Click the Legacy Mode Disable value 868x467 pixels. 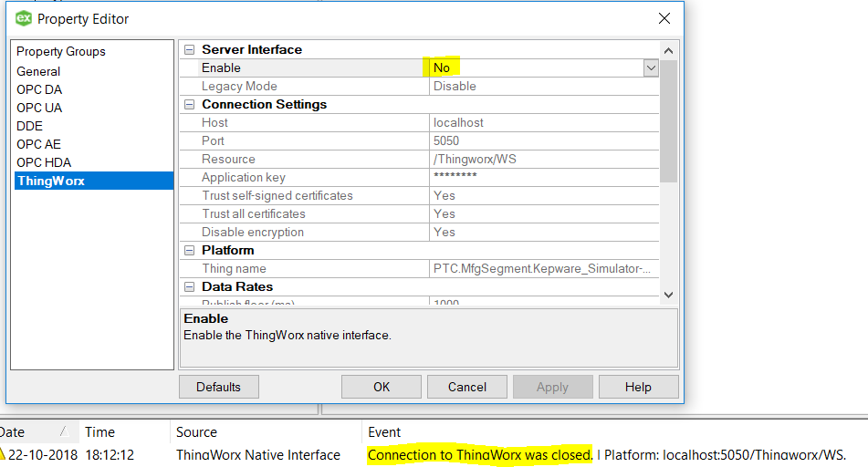(544, 87)
